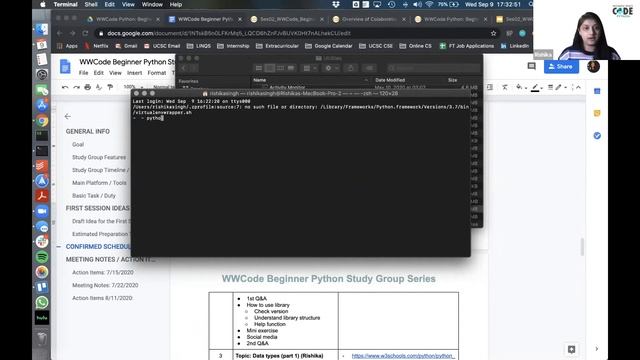
Task: Collapse the CONFIRMED SCHEDULE outline section
Action: [58, 247]
